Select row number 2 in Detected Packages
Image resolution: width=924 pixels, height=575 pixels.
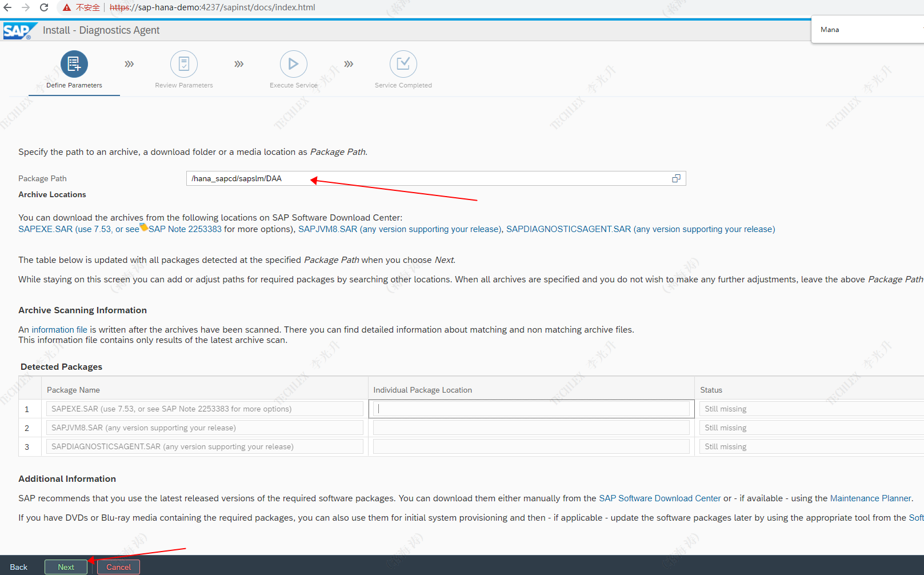pos(27,428)
